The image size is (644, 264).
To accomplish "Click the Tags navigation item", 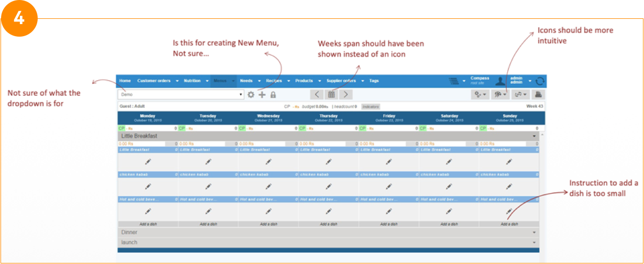I will coord(374,81).
